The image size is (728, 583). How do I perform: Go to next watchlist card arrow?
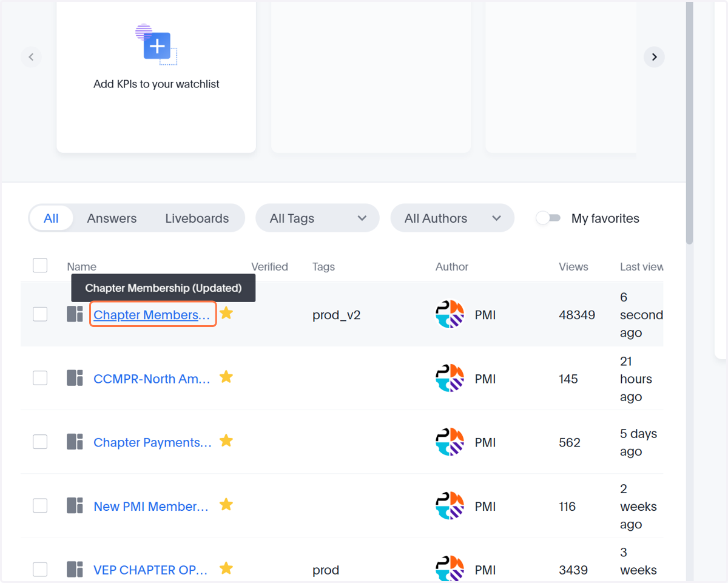pos(654,57)
